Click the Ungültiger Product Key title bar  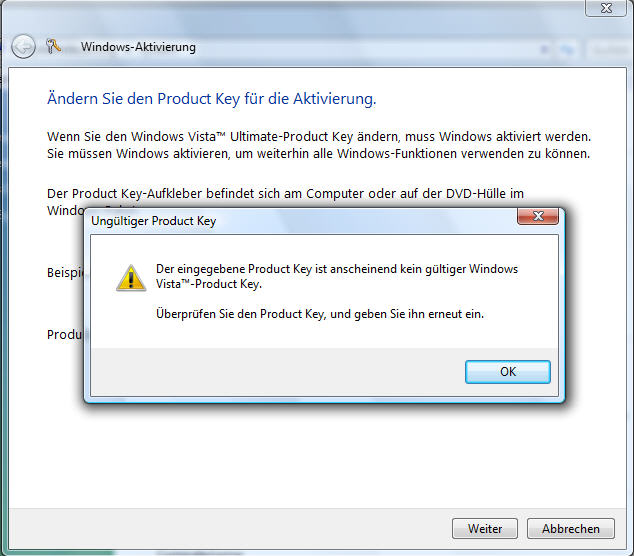[x=300, y=220]
